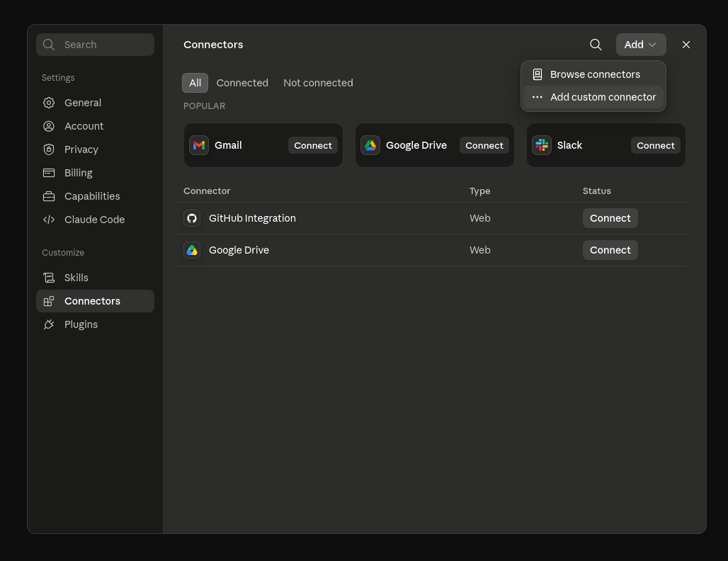Connect Slack from Popular card
The height and width of the screenshot is (561, 728).
(x=656, y=145)
